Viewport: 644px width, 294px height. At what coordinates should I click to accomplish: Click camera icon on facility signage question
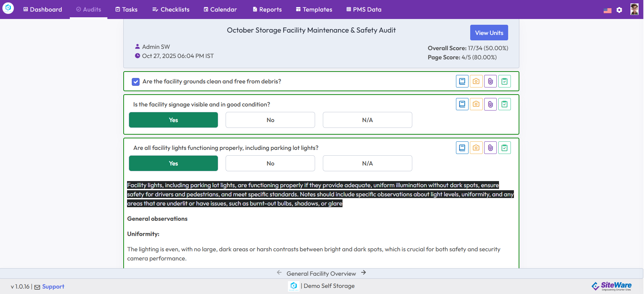click(x=476, y=104)
